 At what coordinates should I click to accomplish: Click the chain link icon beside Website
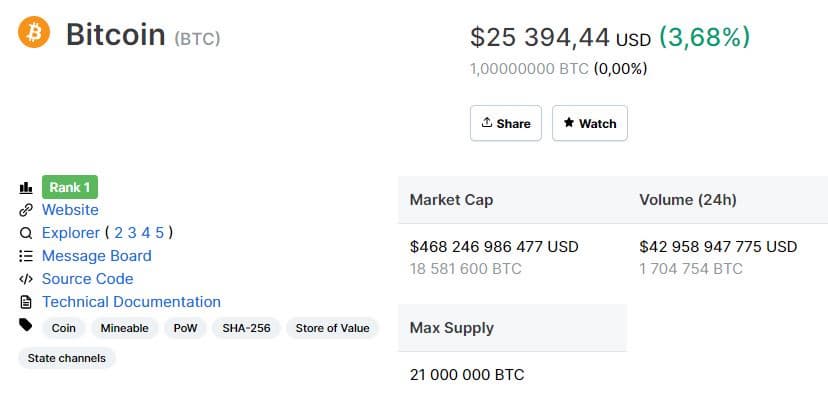26,210
